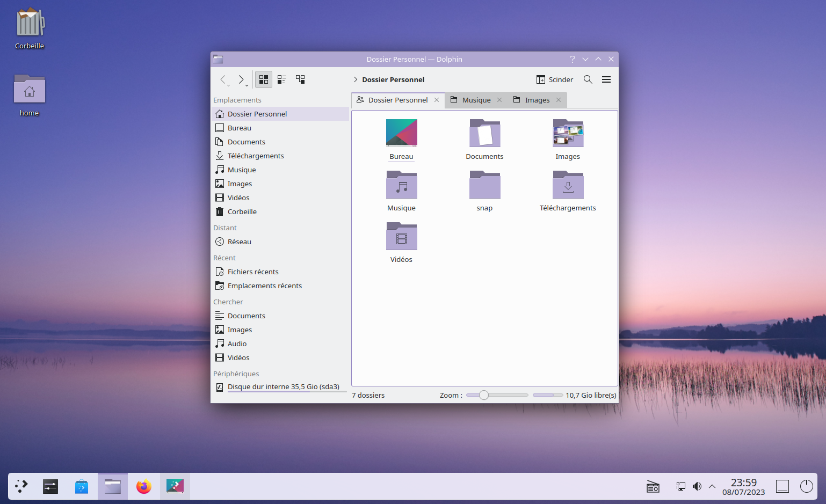Screen dimensions: 826x504
Task: Open Réseau under Distant
Action: (x=239, y=242)
